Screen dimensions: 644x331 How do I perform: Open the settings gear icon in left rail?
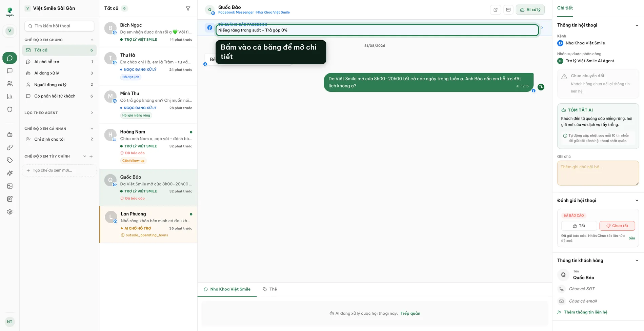pyautogui.click(x=9, y=212)
